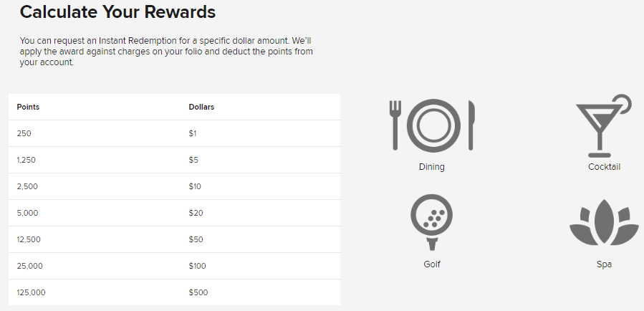
Task: Click the Instant Redemption description paragraph
Action: (166, 52)
